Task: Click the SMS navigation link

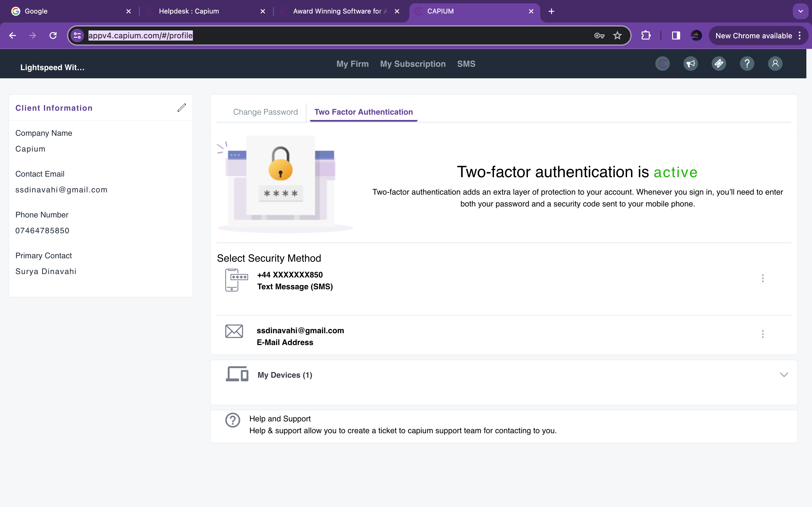Action: 466,64
